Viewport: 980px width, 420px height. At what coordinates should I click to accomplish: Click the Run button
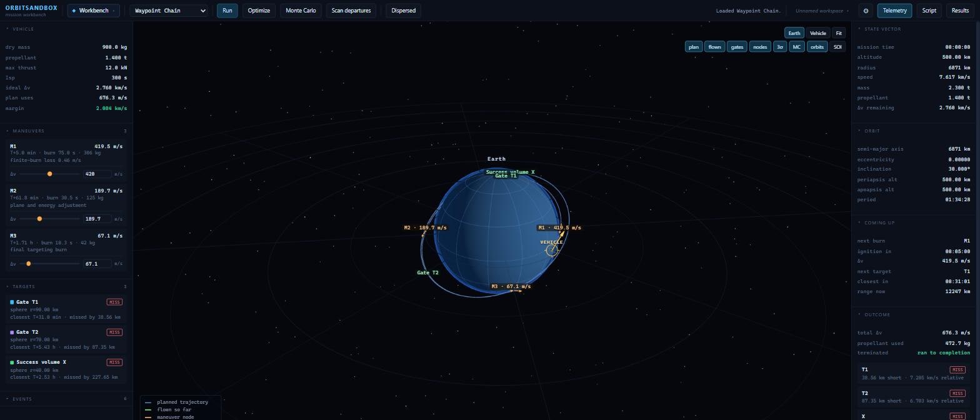(227, 11)
